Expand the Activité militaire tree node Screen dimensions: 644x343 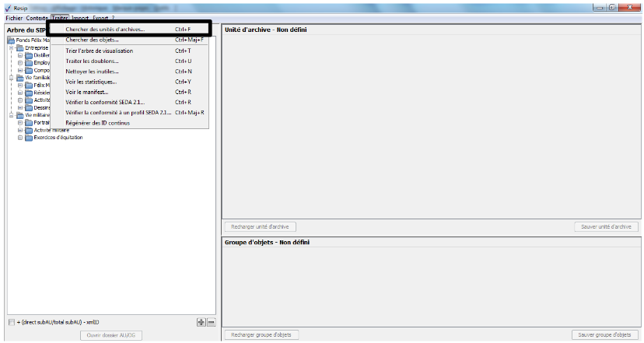click(x=20, y=130)
